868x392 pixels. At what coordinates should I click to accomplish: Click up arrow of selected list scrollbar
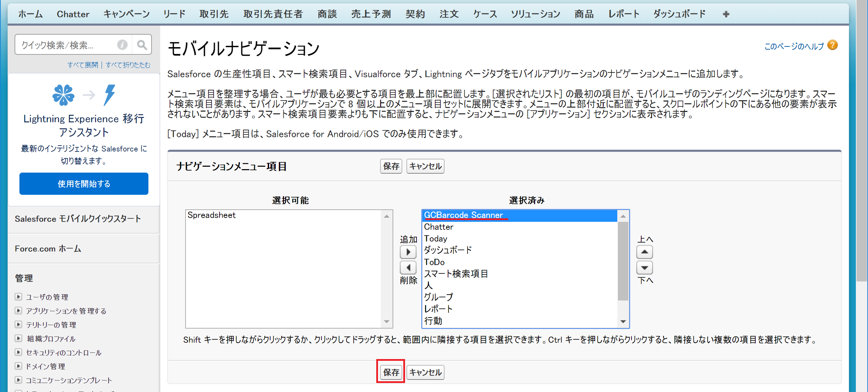(623, 216)
